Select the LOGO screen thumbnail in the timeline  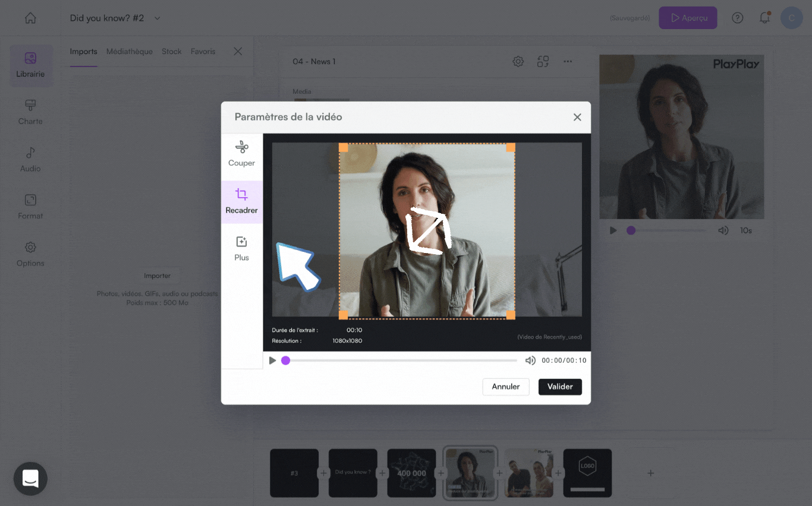coord(587,473)
